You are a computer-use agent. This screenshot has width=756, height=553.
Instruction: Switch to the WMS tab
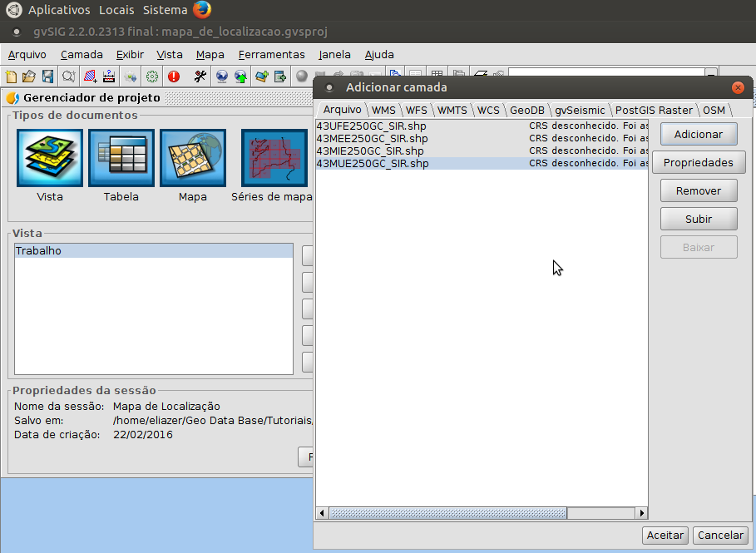pos(383,110)
